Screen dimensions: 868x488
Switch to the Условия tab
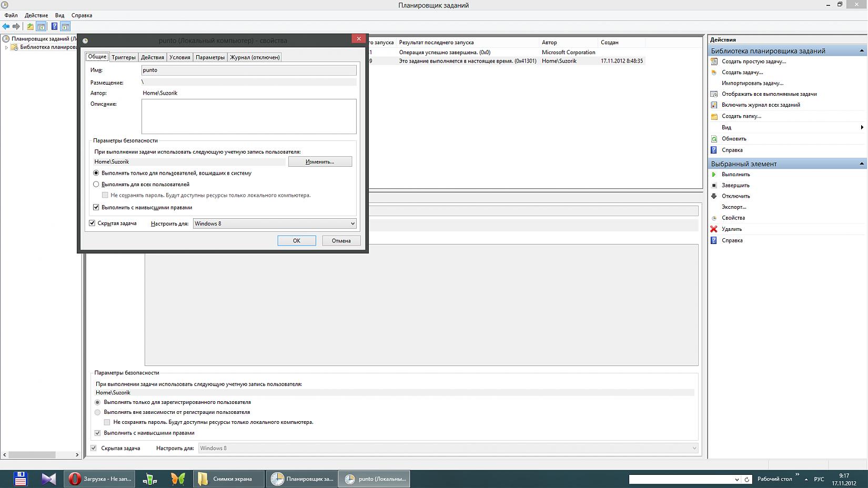click(180, 57)
